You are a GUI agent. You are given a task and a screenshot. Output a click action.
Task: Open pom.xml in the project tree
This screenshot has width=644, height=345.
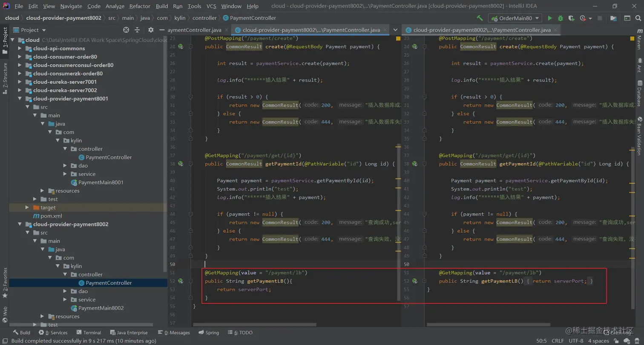tap(51, 216)
